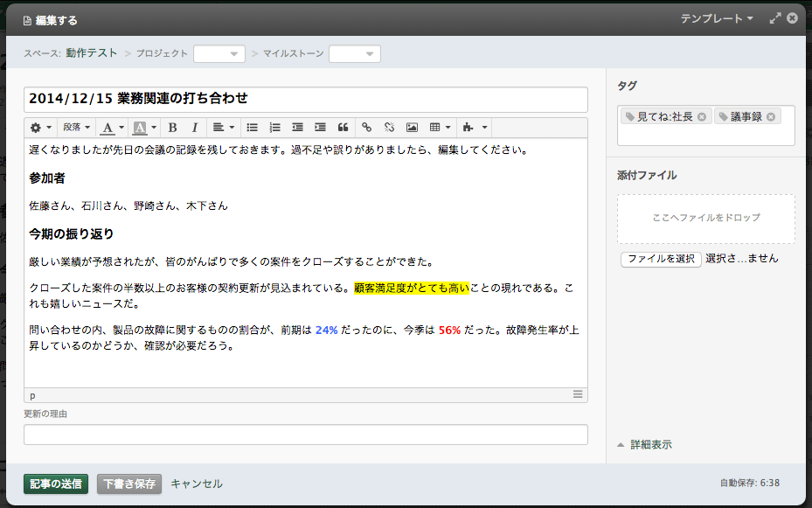
Task: Click the editor resize handle icon
Action: [578, 394]
